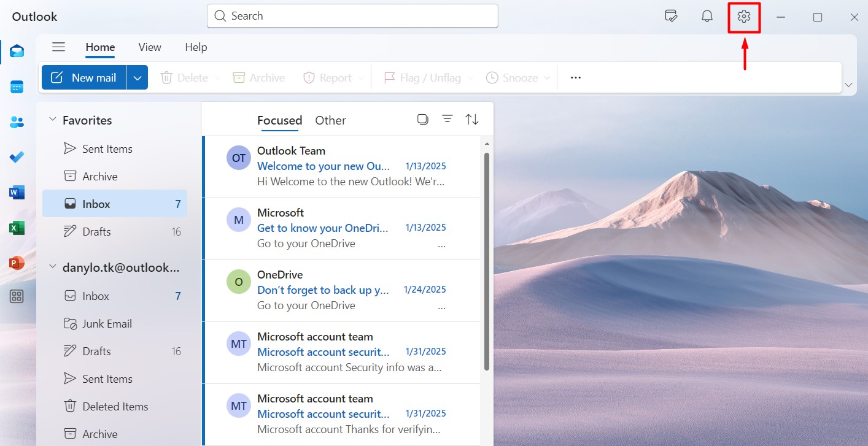Open account Inbox folder
The image size is (868, 446).
115,296
